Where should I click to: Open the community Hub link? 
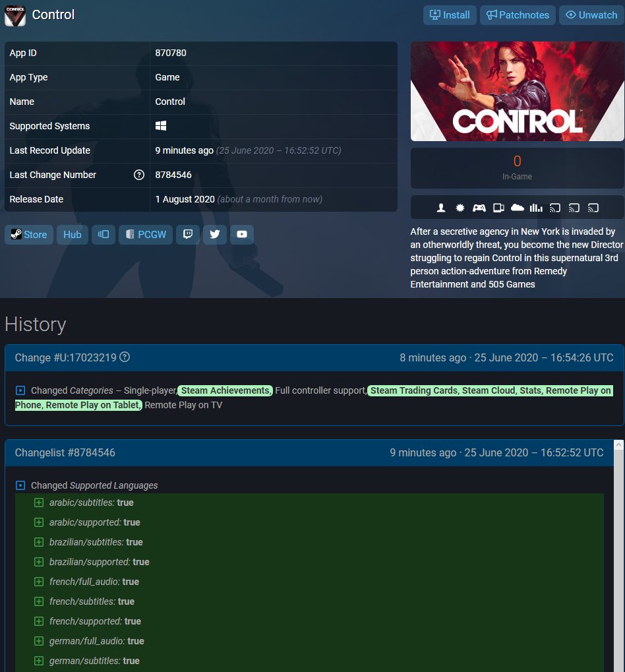tap(73, 234)
